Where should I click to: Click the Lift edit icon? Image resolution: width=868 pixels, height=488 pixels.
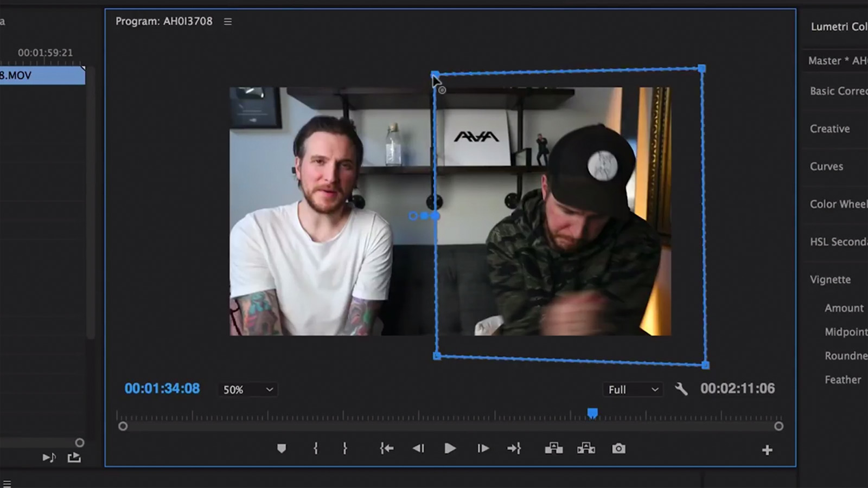click(554, 448)
